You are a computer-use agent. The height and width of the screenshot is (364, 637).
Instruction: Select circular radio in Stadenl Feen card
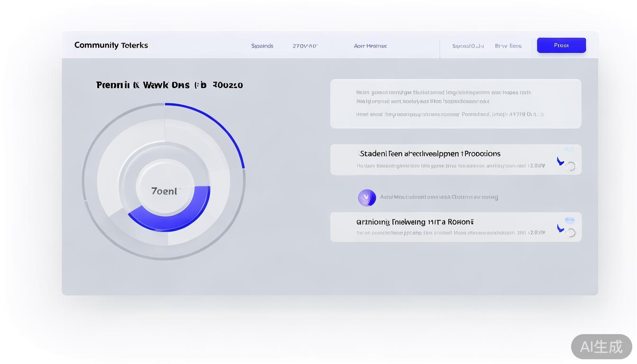click(571, 166)
